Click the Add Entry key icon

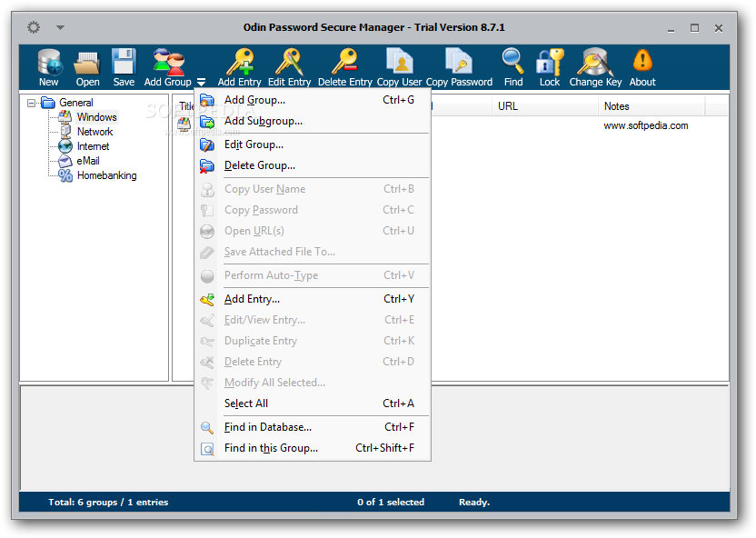point(240,62)
